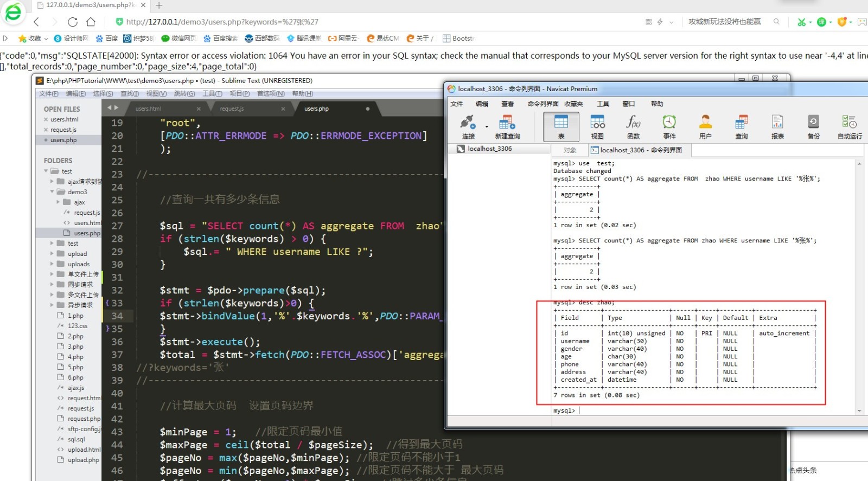Open the dropdown arrow beside 连接

pos(487,127)
